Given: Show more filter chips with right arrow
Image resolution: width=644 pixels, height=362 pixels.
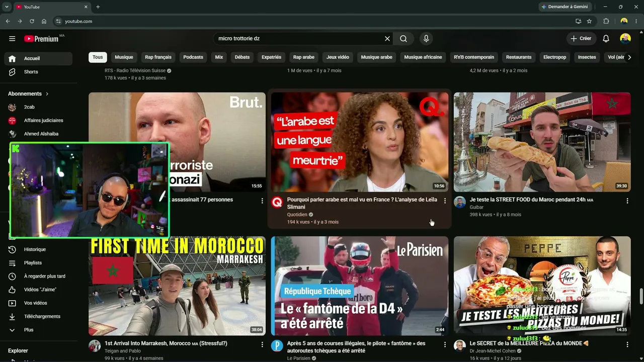Looking at the screenshot, I should point(629,57).
